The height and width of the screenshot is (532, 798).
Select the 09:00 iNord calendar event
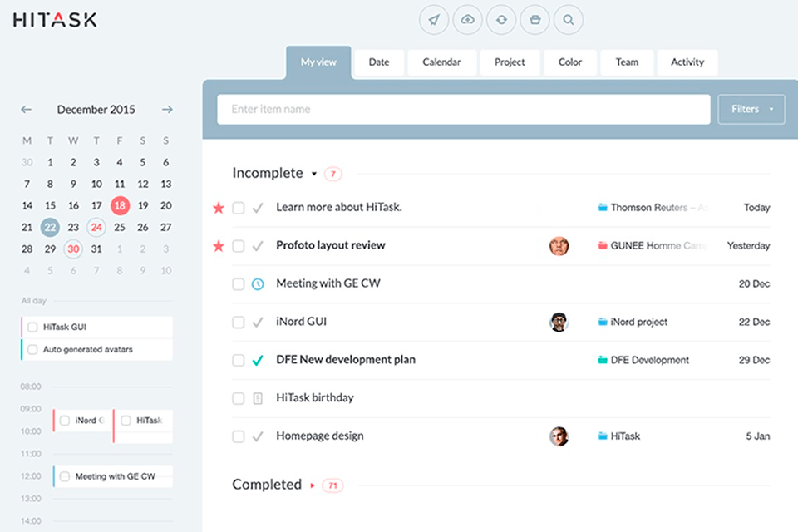coord(82,421)
